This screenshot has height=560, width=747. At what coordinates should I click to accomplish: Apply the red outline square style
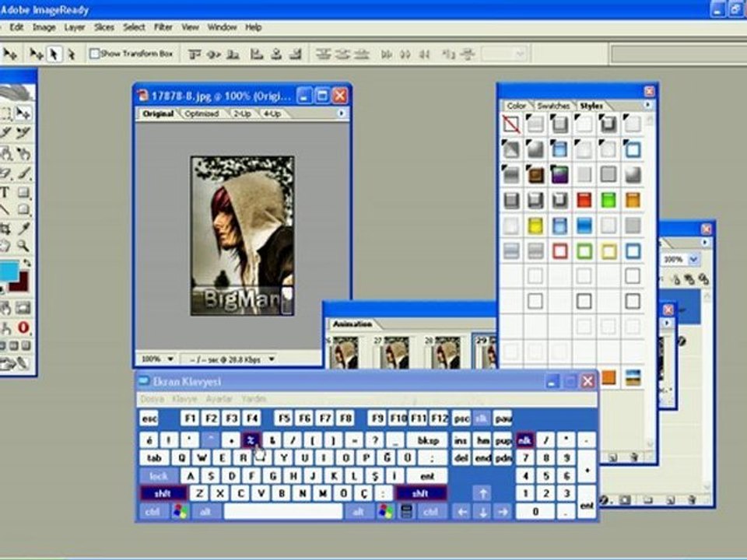point(559,251)
